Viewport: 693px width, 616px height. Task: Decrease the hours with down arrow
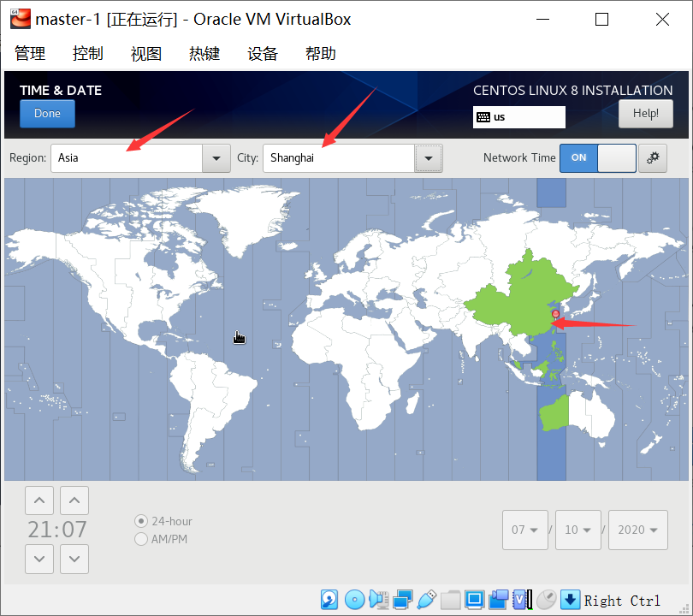tap(39, 559)
